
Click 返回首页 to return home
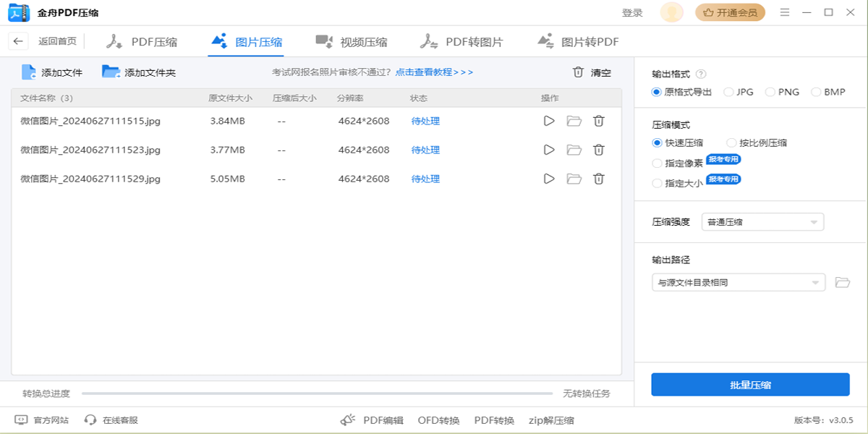tap(57, 42)
